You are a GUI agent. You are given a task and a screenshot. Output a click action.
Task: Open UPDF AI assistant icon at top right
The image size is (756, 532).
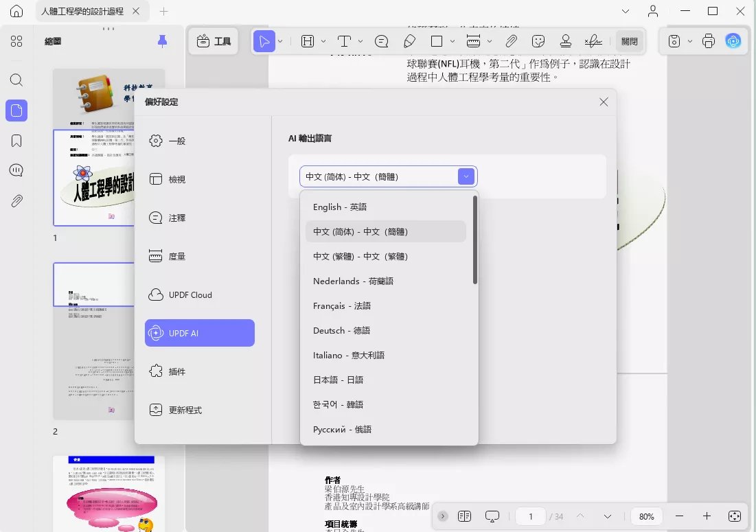coord(733,41)
